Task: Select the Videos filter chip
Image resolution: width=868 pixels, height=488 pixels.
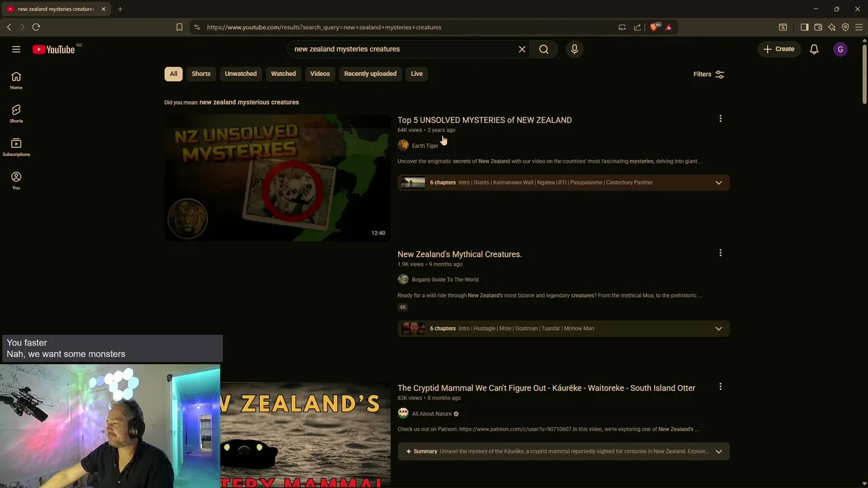Action: 320,74
